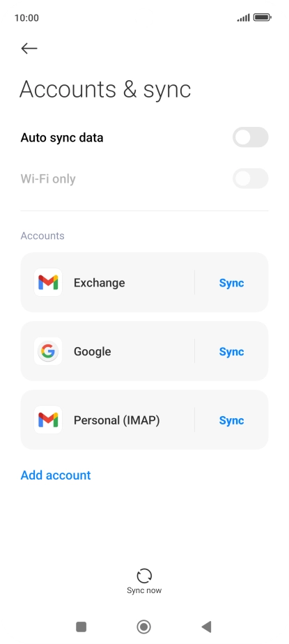Check the battery icon in the status bar
The image size is (289, 644).
tap(262, 17)
